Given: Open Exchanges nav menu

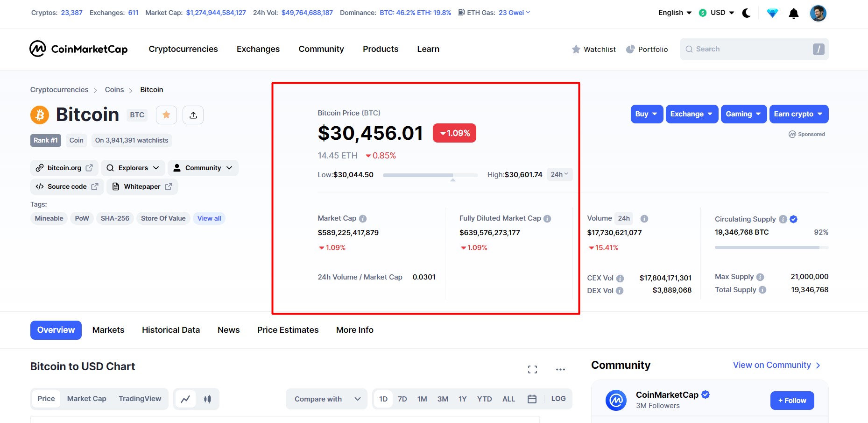Looking at the screenshot, I should 258,49.
